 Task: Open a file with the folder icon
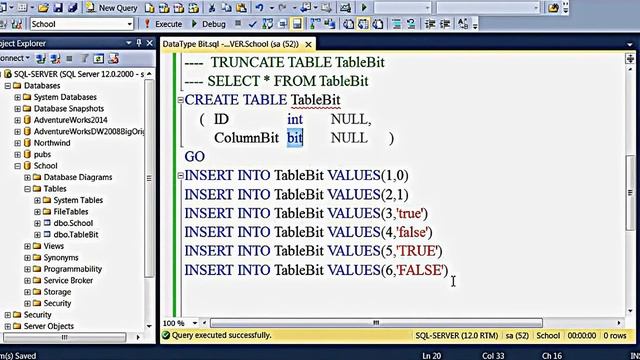coord(43,7)
